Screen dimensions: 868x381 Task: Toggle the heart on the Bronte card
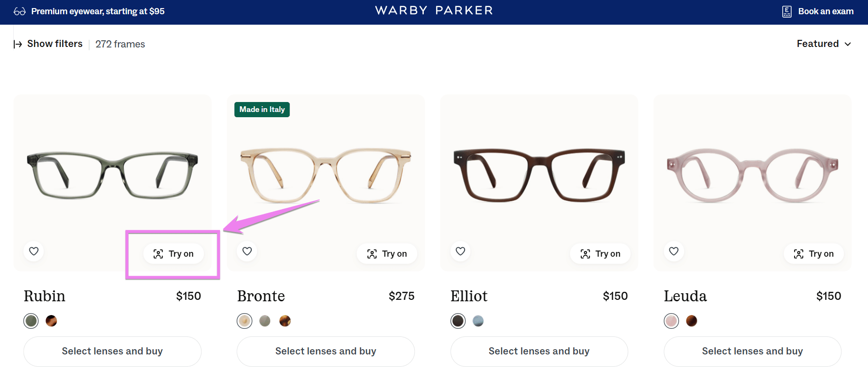click(247, 251)
